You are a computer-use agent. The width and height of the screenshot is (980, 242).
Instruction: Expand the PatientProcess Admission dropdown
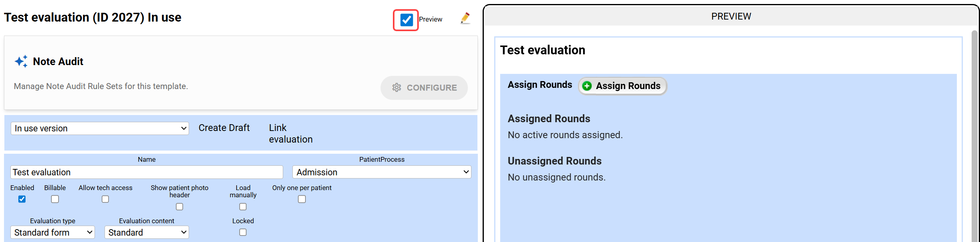tap(382, 172)
